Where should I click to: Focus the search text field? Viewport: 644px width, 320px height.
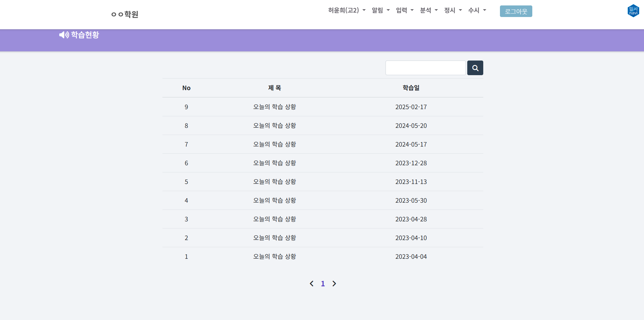click(425, 68)
